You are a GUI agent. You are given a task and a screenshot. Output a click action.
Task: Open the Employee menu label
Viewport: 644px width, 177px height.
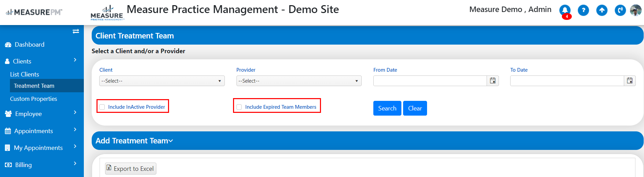pyautogui.click(x=28, y=114)
